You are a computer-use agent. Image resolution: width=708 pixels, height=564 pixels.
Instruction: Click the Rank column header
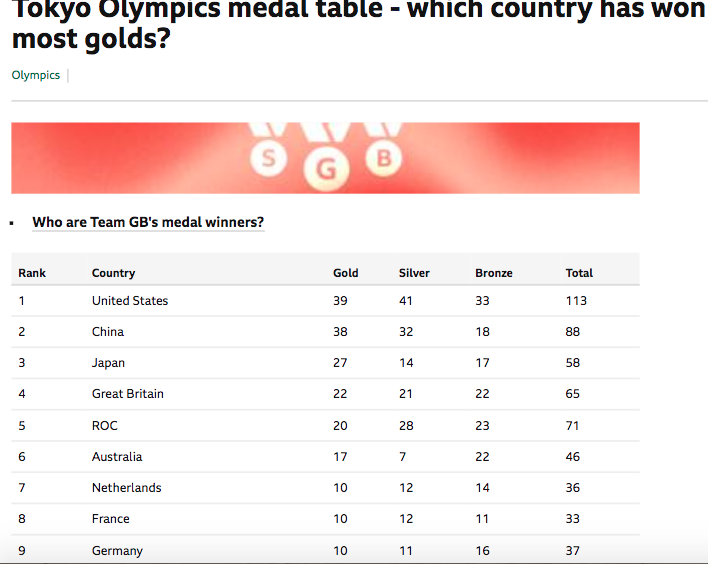32,273
